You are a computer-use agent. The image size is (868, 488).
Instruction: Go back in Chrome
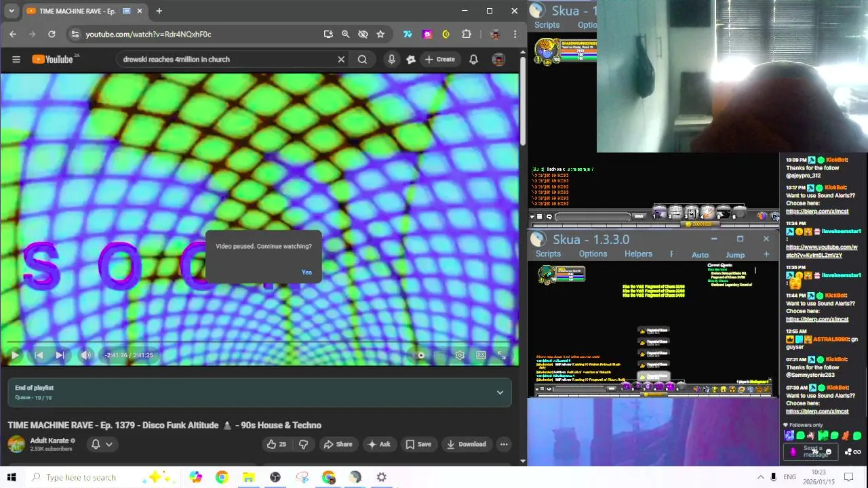tap(13, 34)
